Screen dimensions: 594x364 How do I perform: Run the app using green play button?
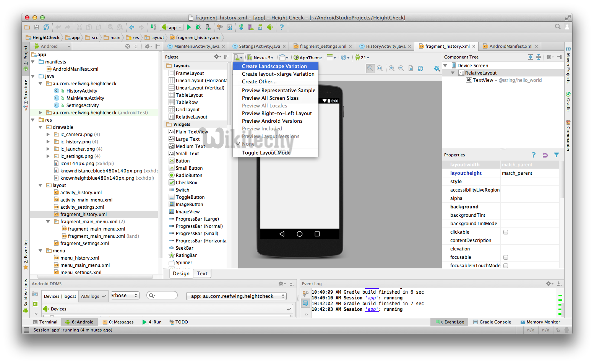(x=189, y=27)
